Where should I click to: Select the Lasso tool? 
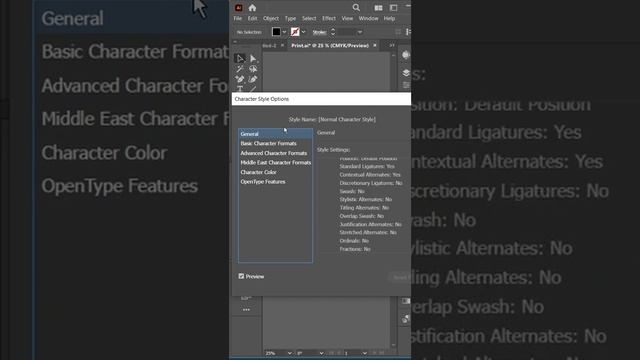[253, 69]
